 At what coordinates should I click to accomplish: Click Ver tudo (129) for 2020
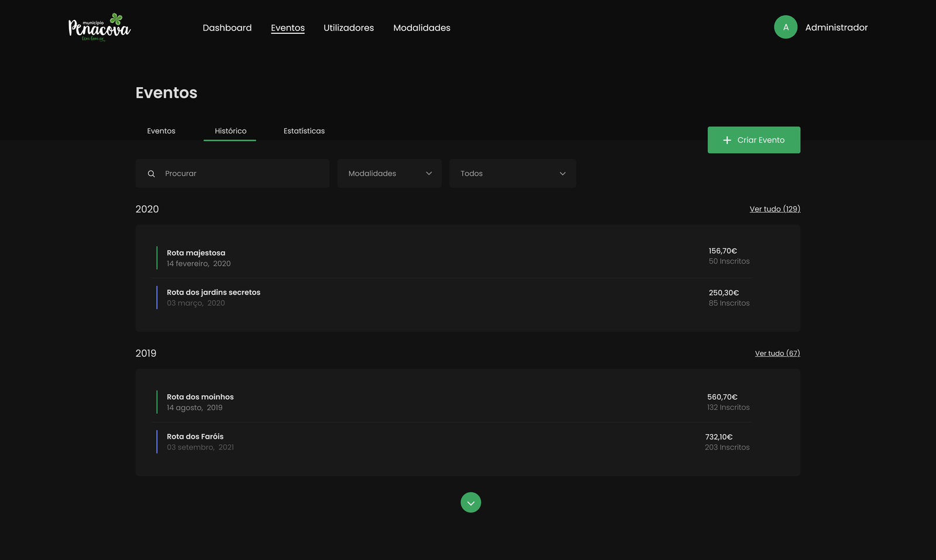(x=775, y=209)
